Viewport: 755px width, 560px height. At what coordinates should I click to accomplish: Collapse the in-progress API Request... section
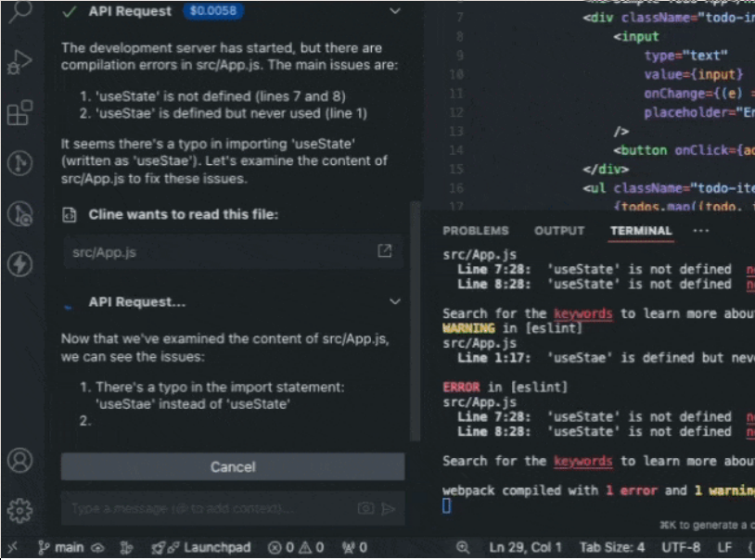(x=395, y=302)
